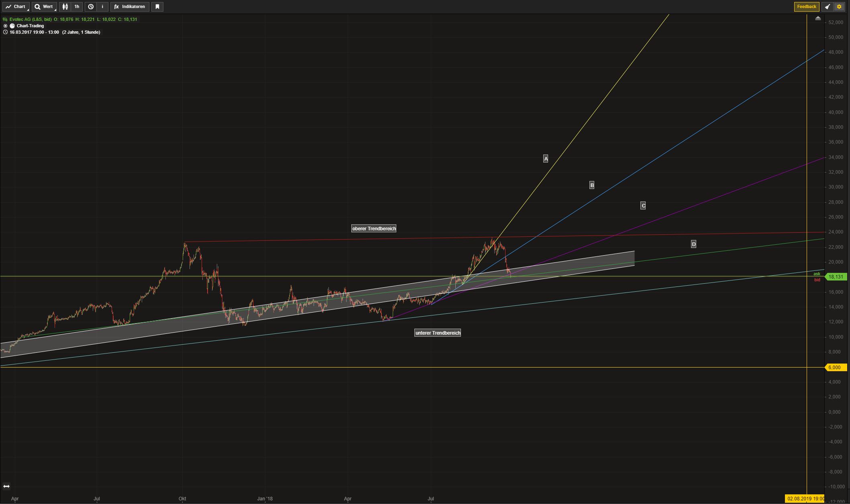Open the yellow settings gear icon

point(839,6)
